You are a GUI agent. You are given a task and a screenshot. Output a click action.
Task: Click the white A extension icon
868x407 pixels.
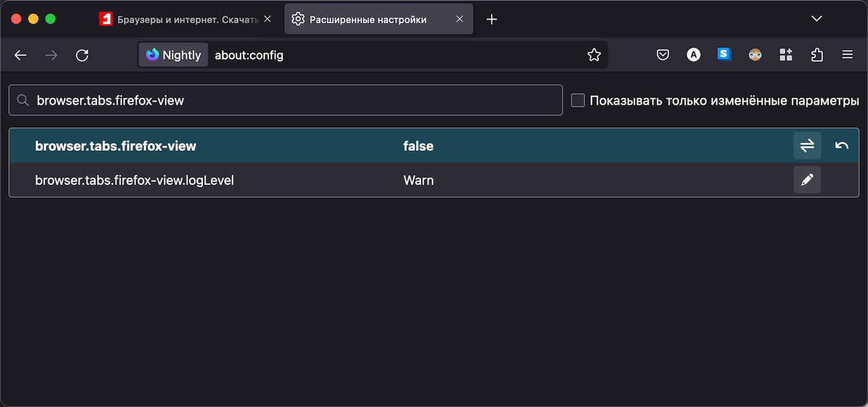pyautogui.click(x=693, y=55)
